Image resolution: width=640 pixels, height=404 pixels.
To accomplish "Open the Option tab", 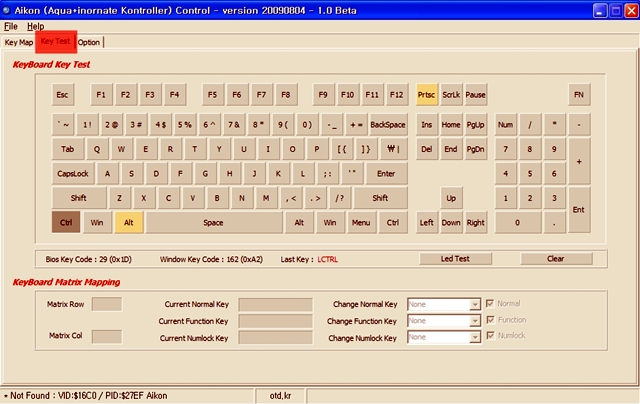I will [x=89, y=42].
